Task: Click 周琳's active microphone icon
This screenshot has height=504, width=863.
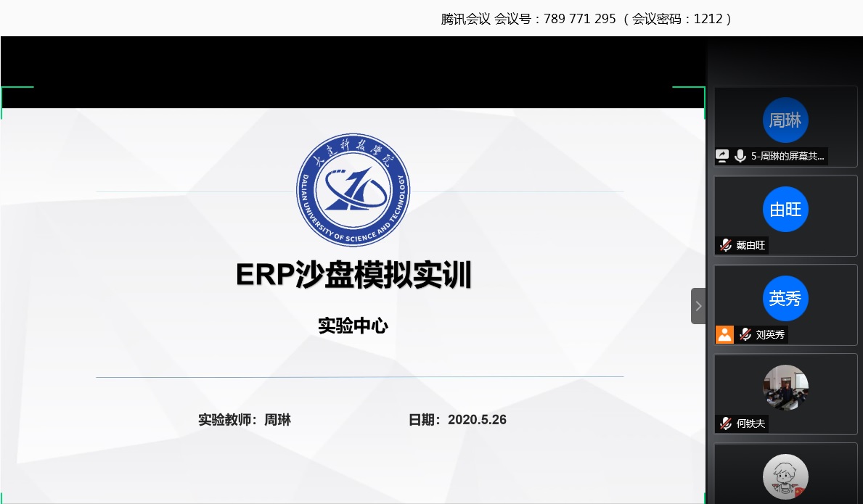Action: pos(740,156)
